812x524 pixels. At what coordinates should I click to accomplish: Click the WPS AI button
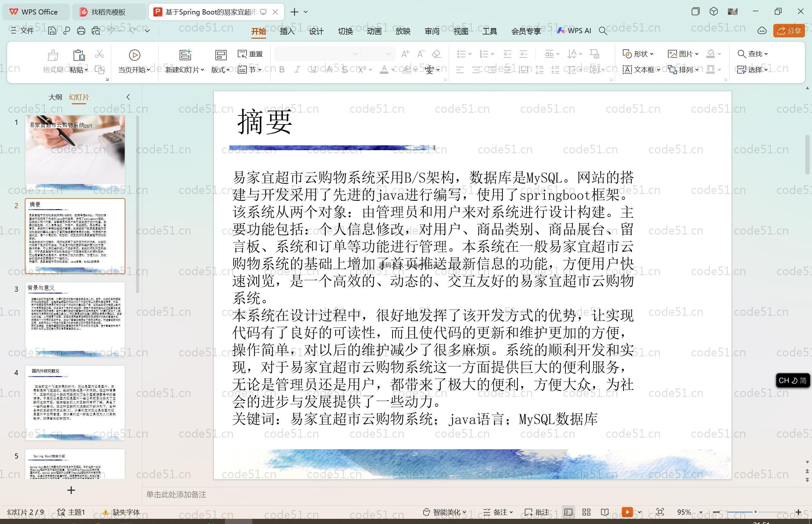point(574,31)
